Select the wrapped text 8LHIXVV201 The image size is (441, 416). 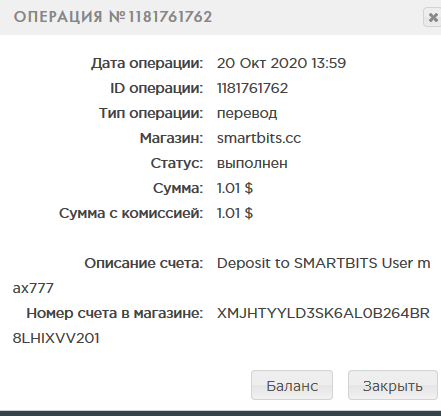(56, 338)
